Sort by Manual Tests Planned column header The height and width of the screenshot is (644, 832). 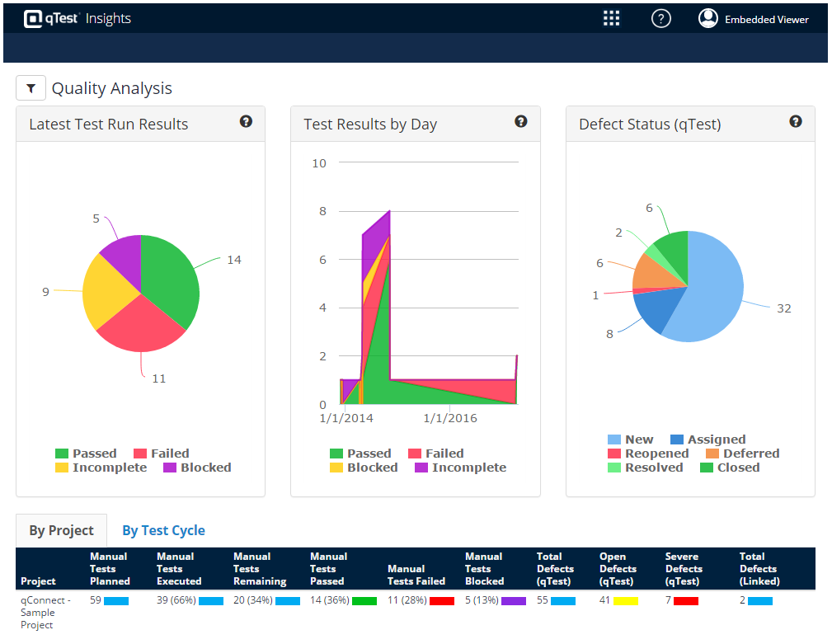click(110, 569)
